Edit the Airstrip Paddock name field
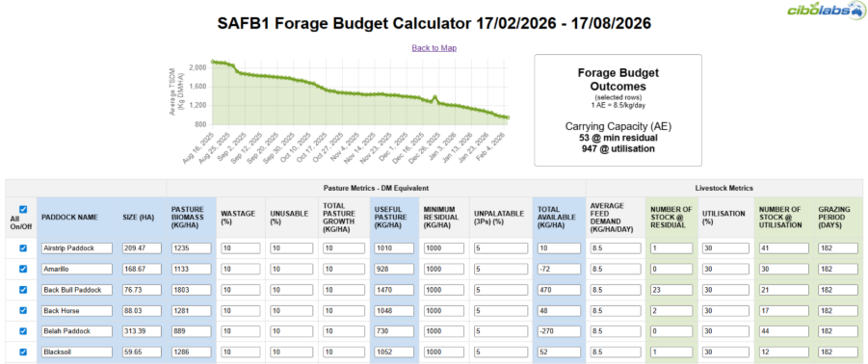Viewport: 868px width, 364px height. point(77,248)
